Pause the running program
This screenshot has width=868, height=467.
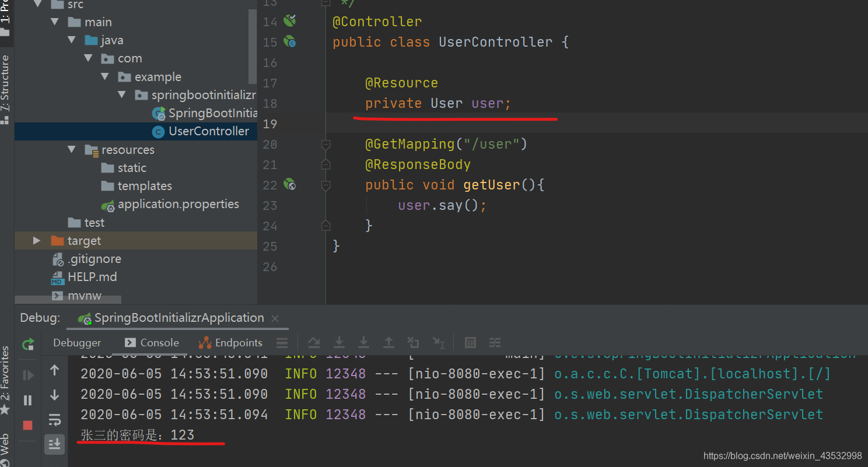[x=28, y=400]
